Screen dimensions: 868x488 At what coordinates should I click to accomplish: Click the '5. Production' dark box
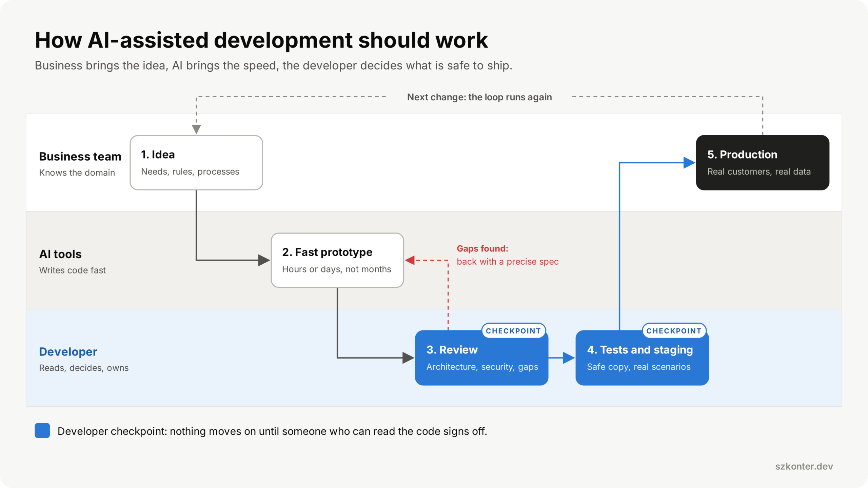763,163
